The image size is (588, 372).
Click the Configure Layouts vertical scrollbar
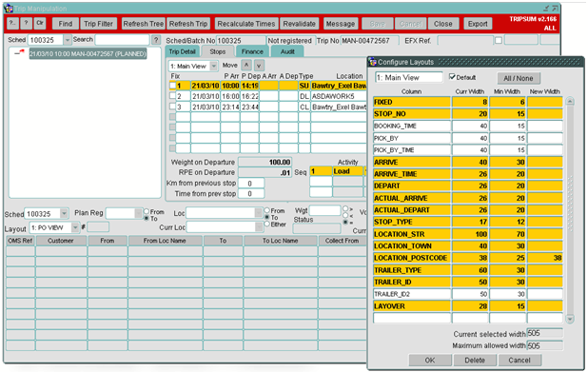click(570, 209)
